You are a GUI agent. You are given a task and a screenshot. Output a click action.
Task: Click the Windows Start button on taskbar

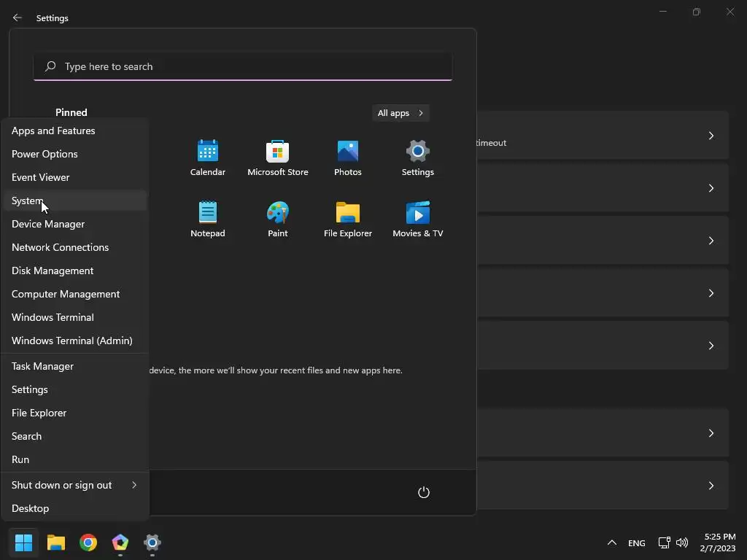pyautogui.click(x=23, y=542)
